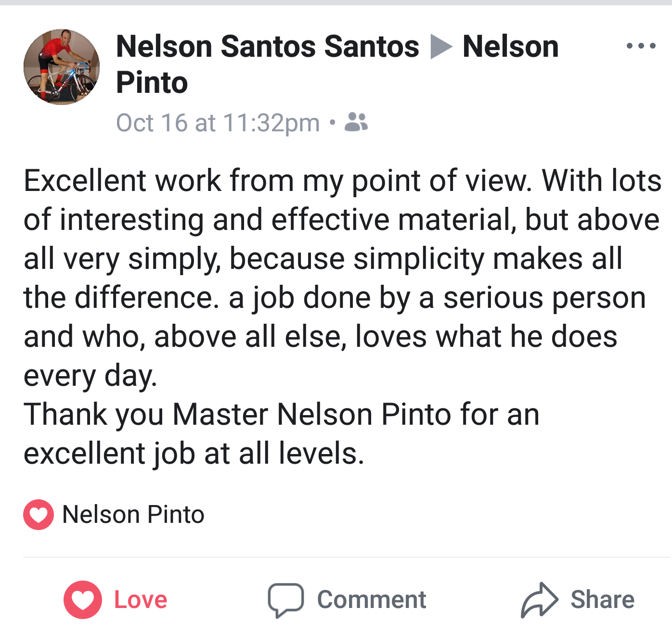Open the post via 'Excellent work' paragraph

343,278
